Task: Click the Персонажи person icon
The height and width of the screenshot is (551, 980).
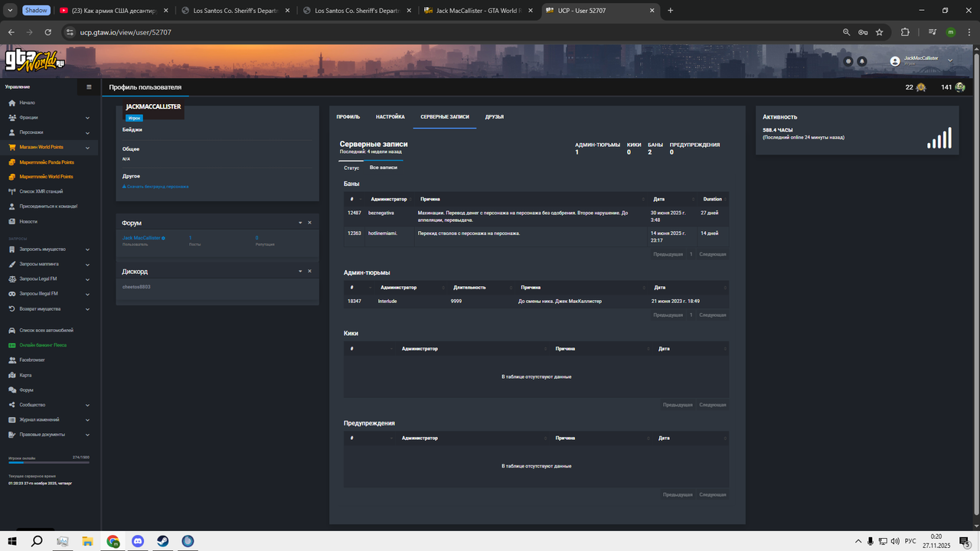Action: click(x=11, y=132)
